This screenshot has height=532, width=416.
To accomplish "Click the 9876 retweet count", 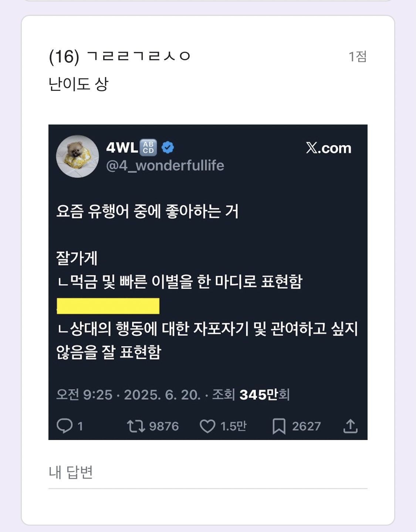I will 164,426.
